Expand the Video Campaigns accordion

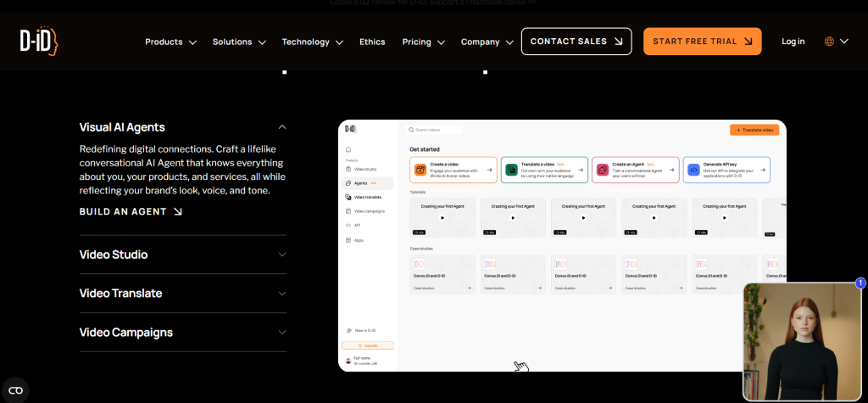tap(282, 333)
